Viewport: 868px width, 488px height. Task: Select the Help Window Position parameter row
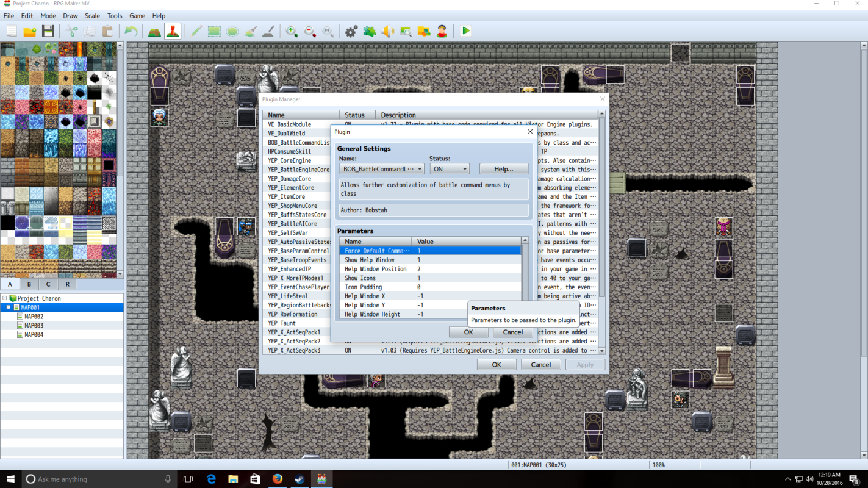[430, 269]
